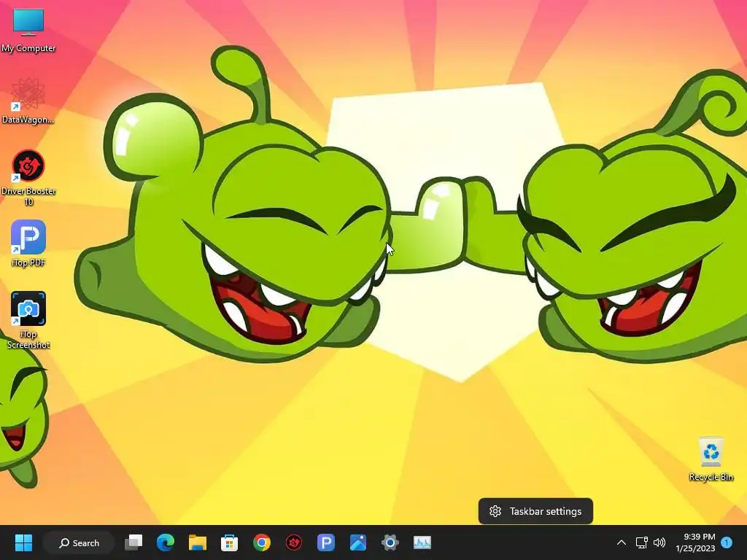Open volume control tray icon
Image resolution: width=747 pixels, height=560 pixels.
pyautogui.click(x=659, y=542)
